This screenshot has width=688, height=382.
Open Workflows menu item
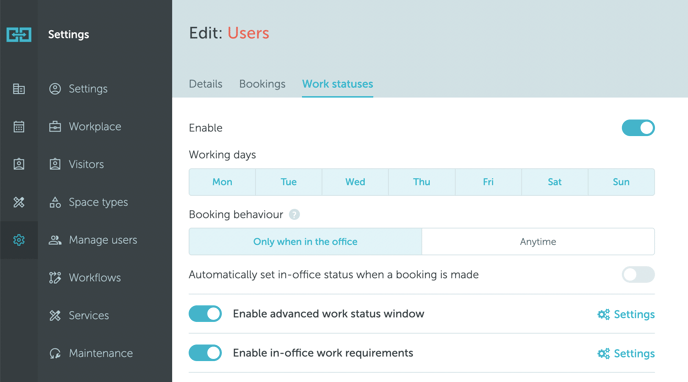click(x=95, y=278)
